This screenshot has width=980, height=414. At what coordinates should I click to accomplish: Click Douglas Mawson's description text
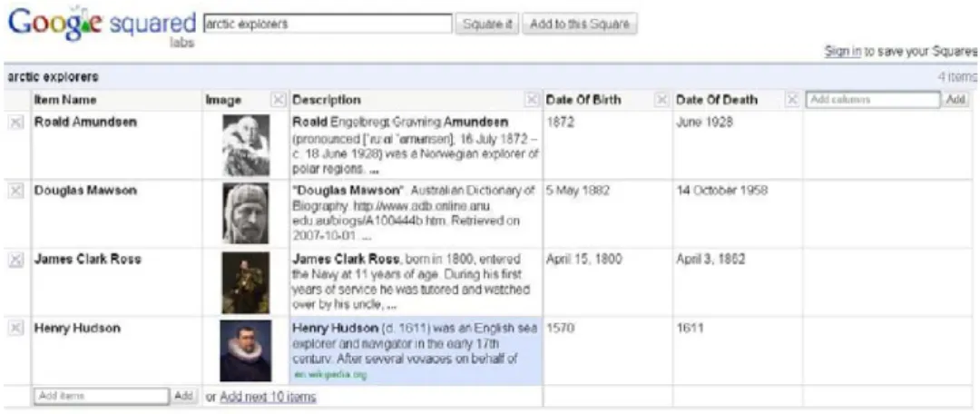(414, 213)
